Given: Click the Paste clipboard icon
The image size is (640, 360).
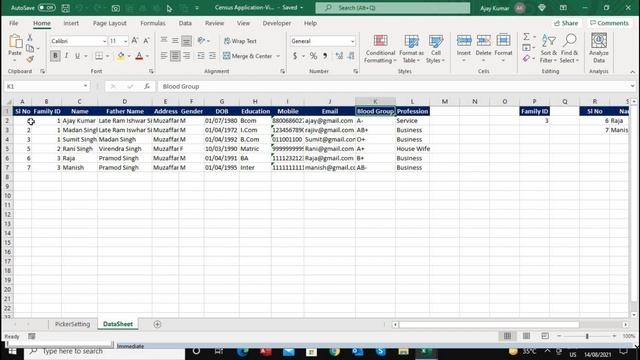Looking at the screenshot, I should tap(15, 41).
